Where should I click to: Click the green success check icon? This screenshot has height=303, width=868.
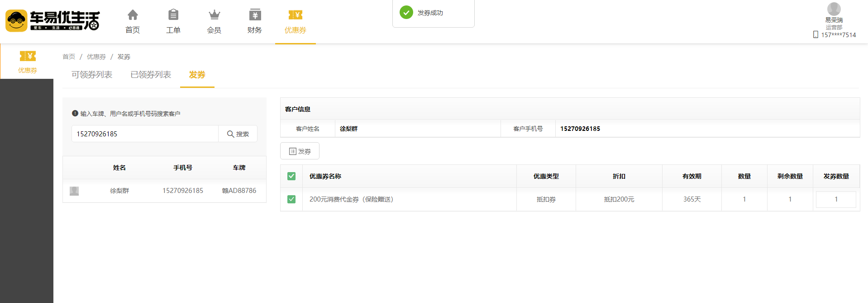pos(406,13)
